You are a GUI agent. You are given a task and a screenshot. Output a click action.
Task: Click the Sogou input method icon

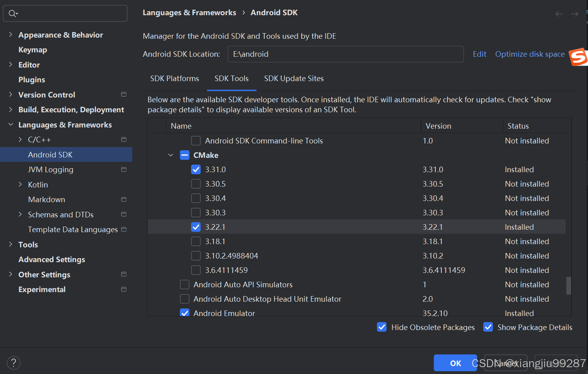coord(578,57)
